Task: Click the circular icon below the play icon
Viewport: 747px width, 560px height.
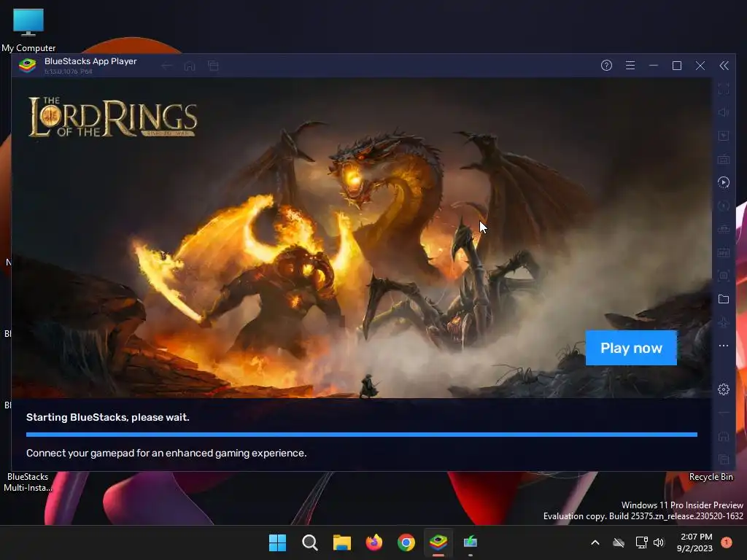Action: 723,206
